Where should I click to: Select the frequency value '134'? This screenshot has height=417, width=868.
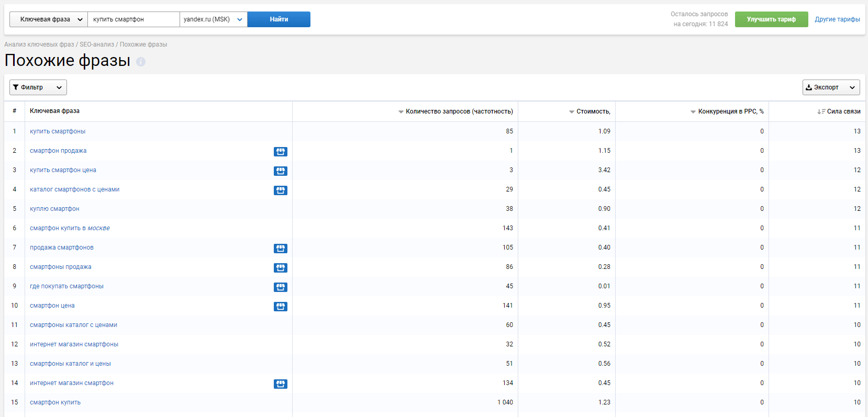(508, 383)
